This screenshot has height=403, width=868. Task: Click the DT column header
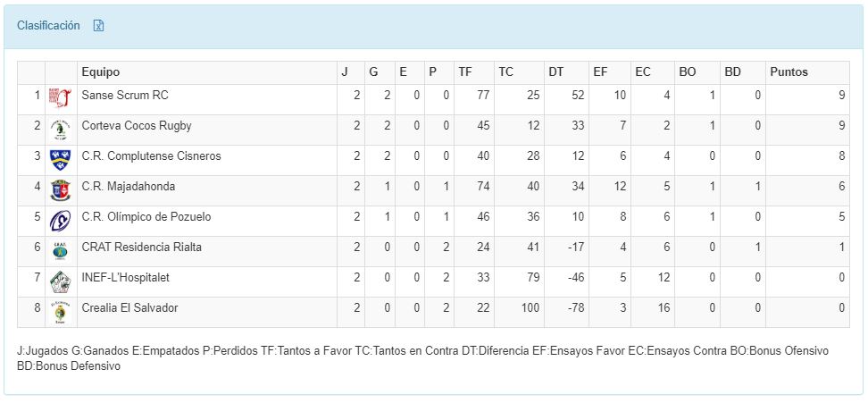click(555, 72)
